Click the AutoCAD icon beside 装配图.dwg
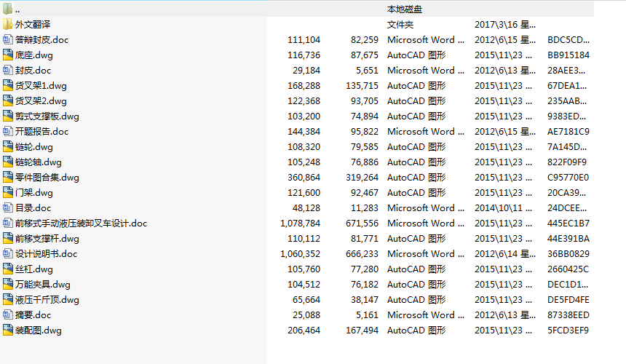The height and width of the screenshot is (364, 626). coord(8,330)
